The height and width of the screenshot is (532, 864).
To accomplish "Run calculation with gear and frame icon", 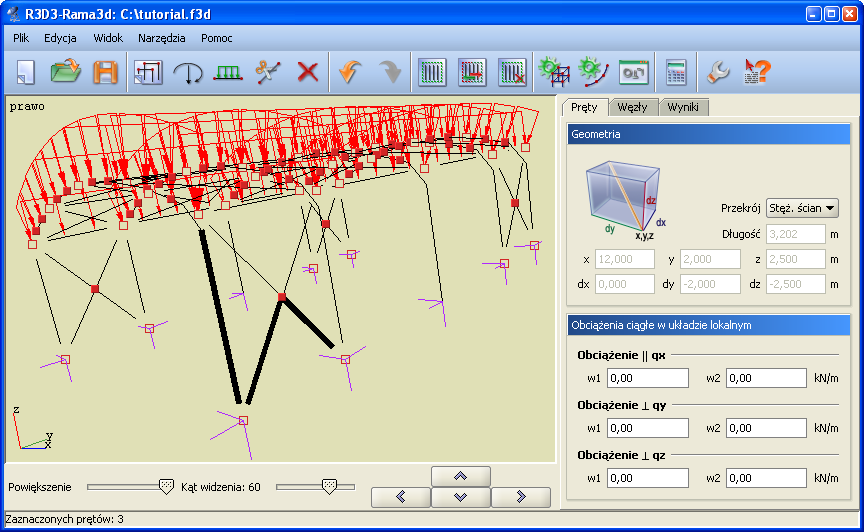I will [554, 72].
